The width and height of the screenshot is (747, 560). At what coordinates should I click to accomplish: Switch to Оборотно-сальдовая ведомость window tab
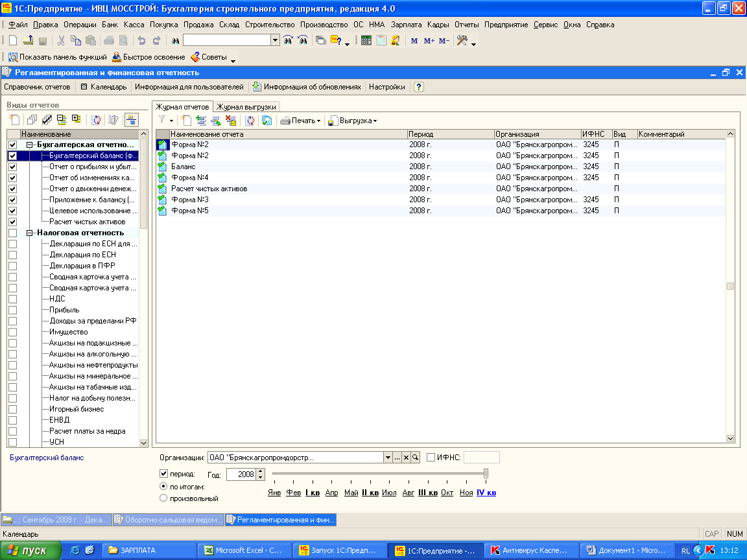tap(169, 520)
